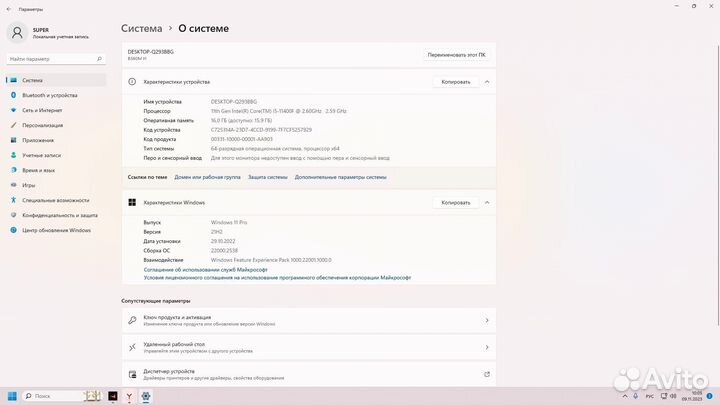Collapse 'Характеристики устройства' section chevron
This screenshot has width=720, height=405.
487,82
